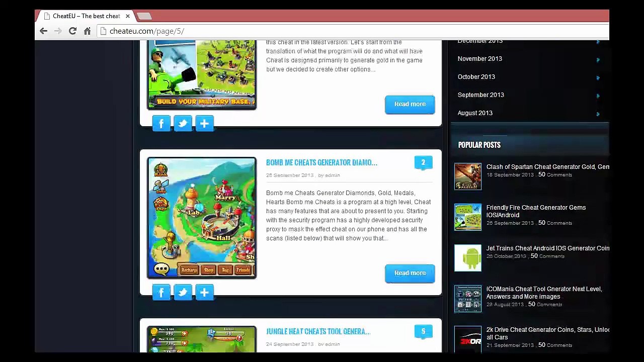This screenshot has width=644, height=362.
Task: Select the CheatEU tab
Action: click(86, 16)
